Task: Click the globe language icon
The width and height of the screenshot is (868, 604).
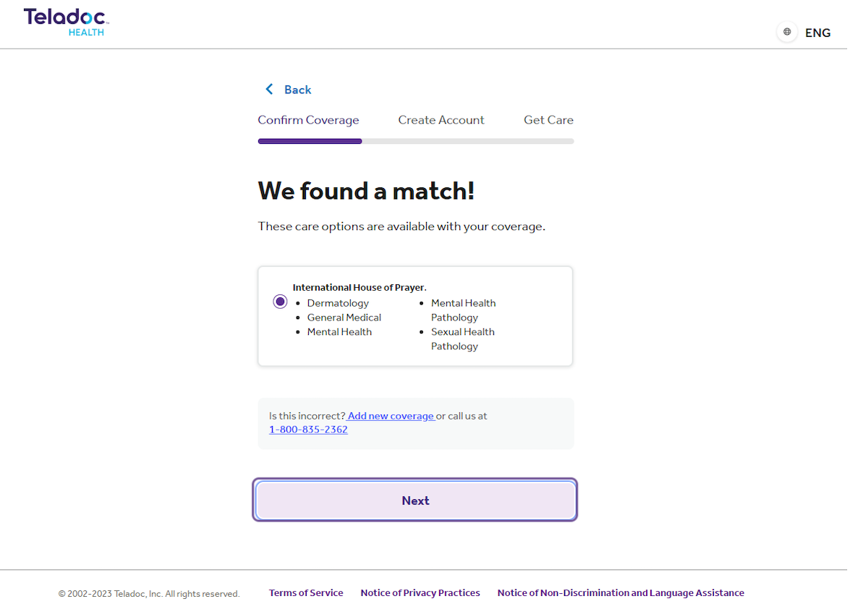Action: 787,32
